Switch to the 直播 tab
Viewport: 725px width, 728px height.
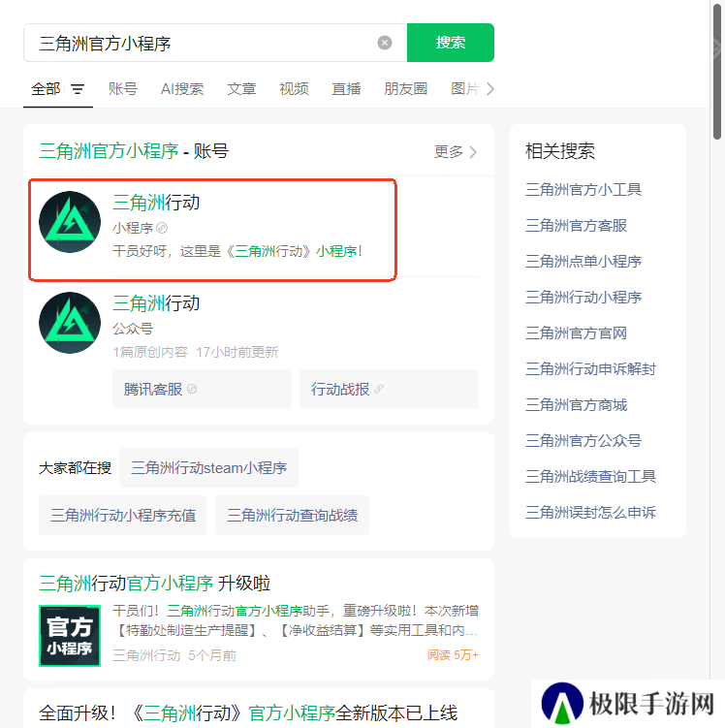click(x=346, y=88)
